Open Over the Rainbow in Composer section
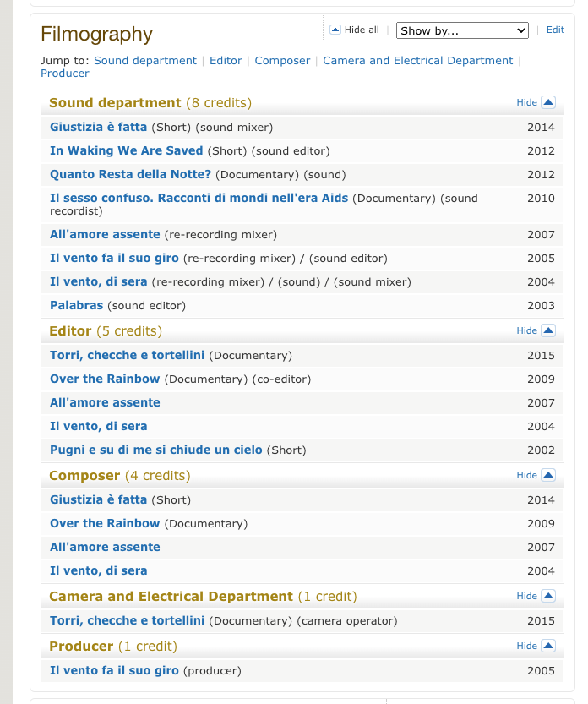588x704 pixels. pos(105,523)
